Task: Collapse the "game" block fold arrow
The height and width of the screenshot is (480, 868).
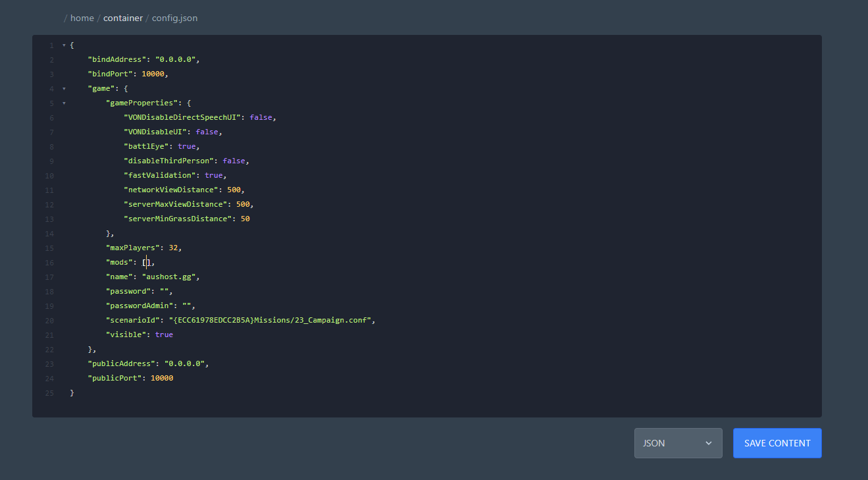Action: [x=64, y=88]
